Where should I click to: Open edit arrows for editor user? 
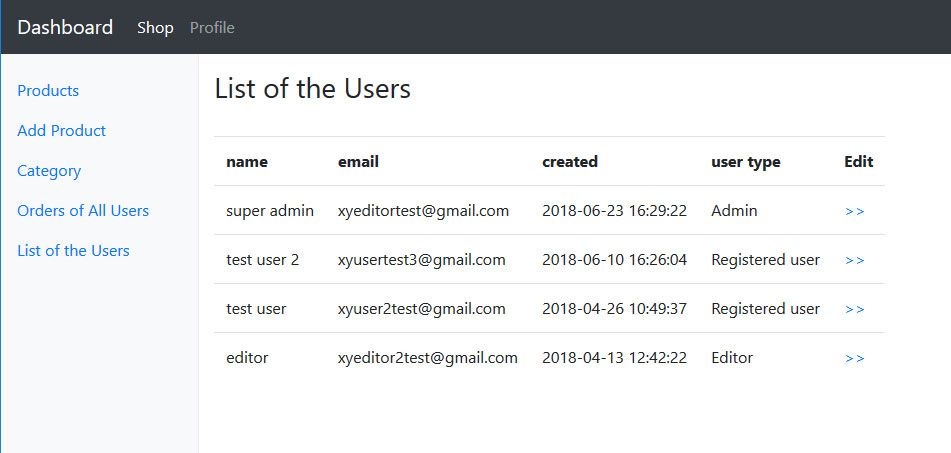pyautogui.click(x=854, y=358)
